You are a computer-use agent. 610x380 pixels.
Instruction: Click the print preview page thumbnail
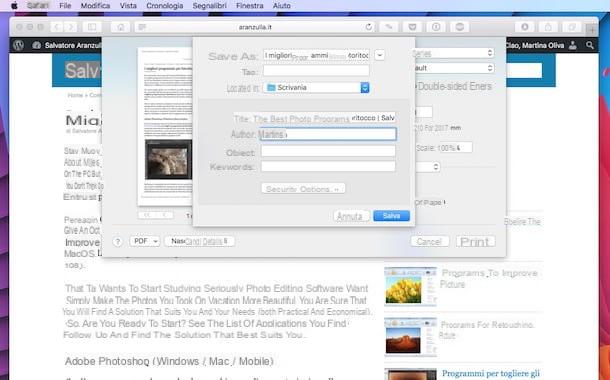(165, 127)
